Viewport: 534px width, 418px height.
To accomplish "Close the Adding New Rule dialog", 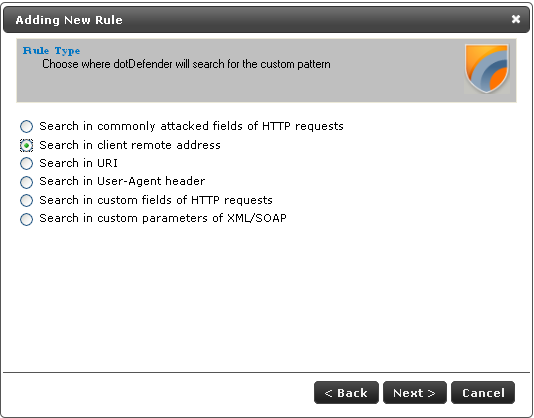I will [516, 19].
